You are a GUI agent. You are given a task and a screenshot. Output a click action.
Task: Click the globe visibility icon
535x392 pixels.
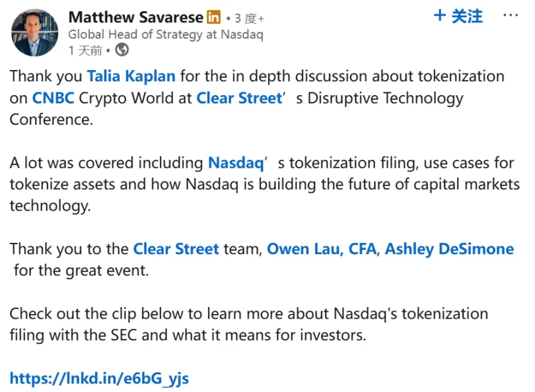[122, 50]
